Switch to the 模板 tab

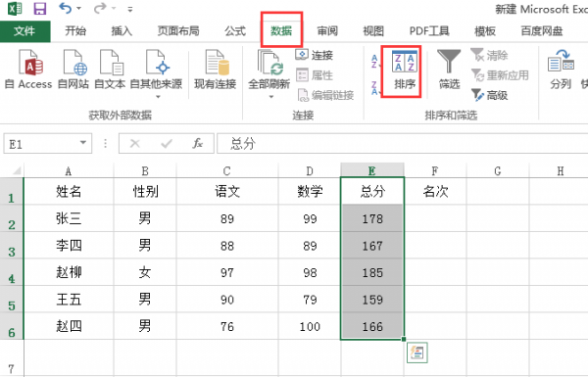[x=485, y=31]
